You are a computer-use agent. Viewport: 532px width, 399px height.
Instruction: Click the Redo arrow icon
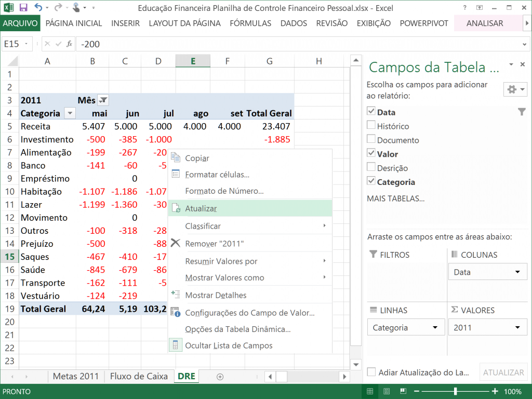58,7
